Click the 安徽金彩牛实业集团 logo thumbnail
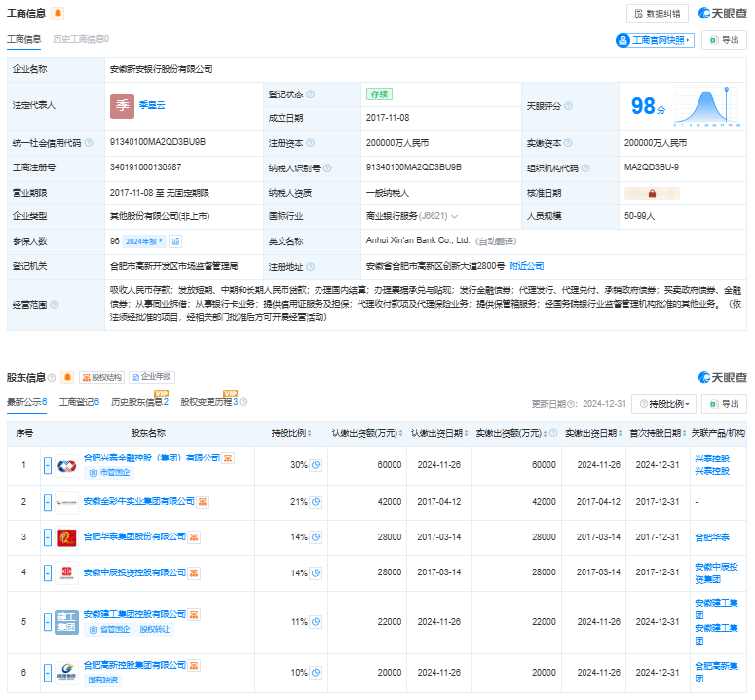The height and width of the screenshot is (700, 755). tap(66, 502)
